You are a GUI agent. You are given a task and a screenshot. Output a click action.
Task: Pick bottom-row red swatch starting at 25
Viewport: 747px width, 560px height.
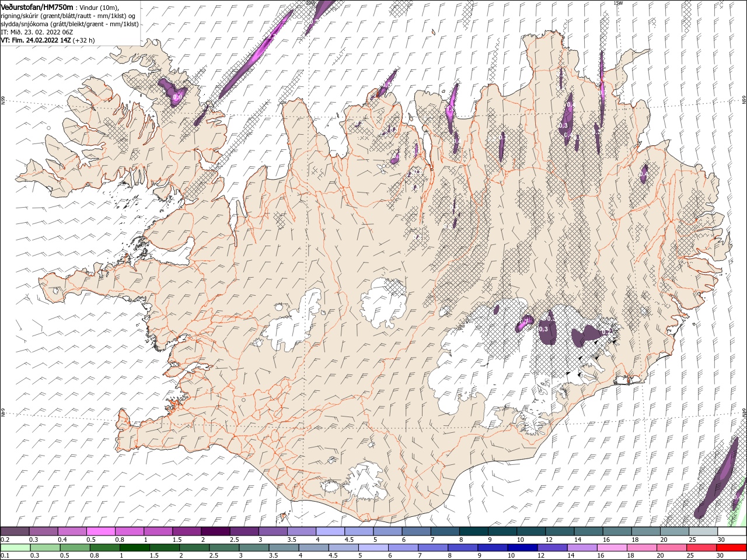[x=701, y=548]
